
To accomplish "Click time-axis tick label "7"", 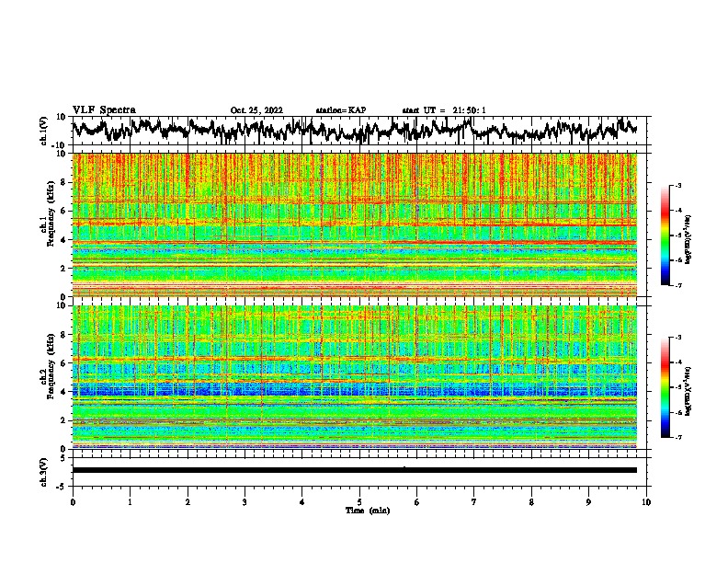I will (x=474, y=502).
